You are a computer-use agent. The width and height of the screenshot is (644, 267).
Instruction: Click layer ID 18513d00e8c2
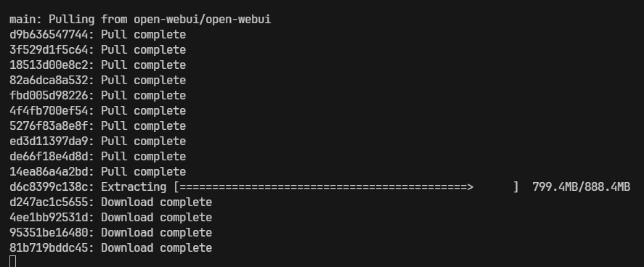tap(49, 65)
